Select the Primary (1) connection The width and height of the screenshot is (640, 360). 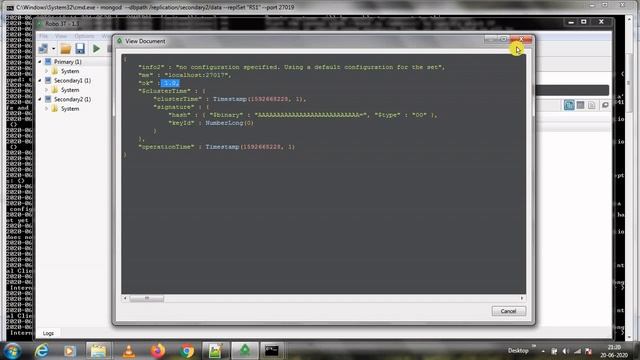point(67,62)
